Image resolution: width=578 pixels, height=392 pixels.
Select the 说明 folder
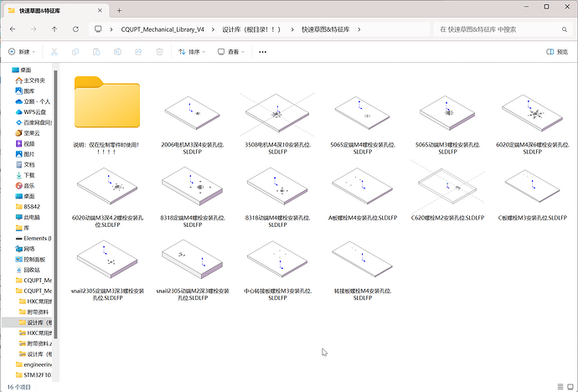(x=107, y=114)
